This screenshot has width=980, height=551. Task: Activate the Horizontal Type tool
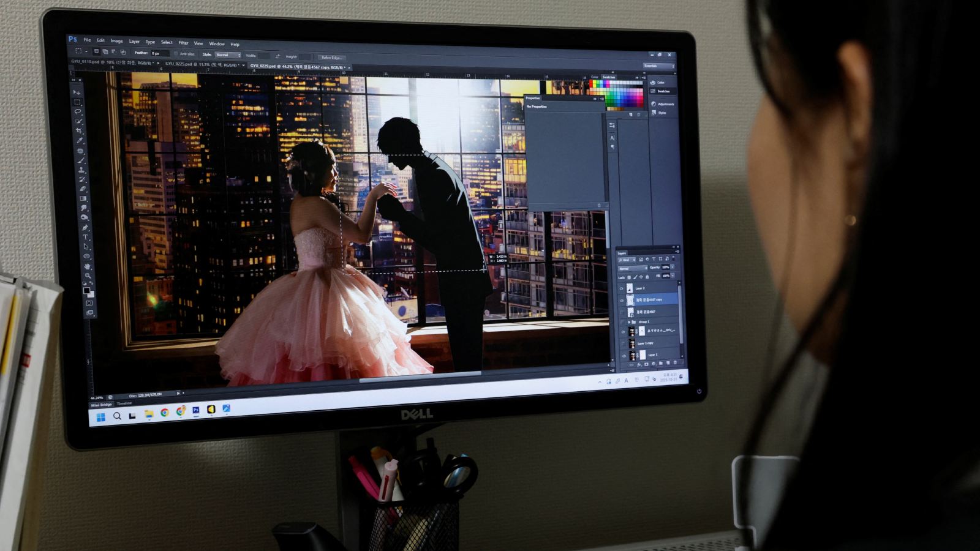[85, 237]
